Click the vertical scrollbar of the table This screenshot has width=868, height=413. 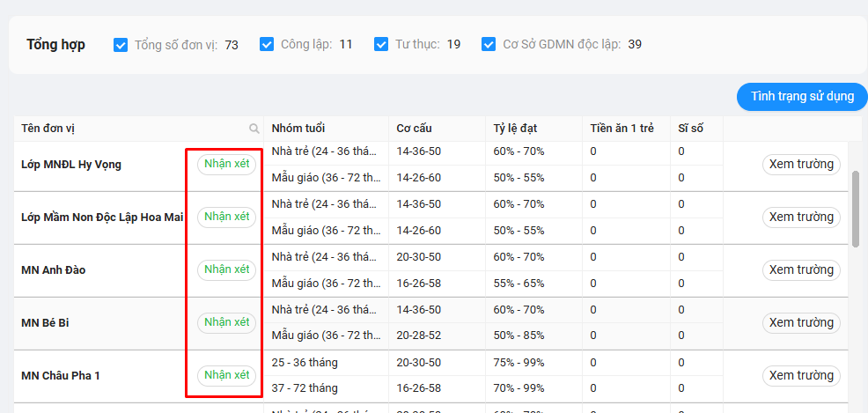pyautogui.click(x=856, y=208)
